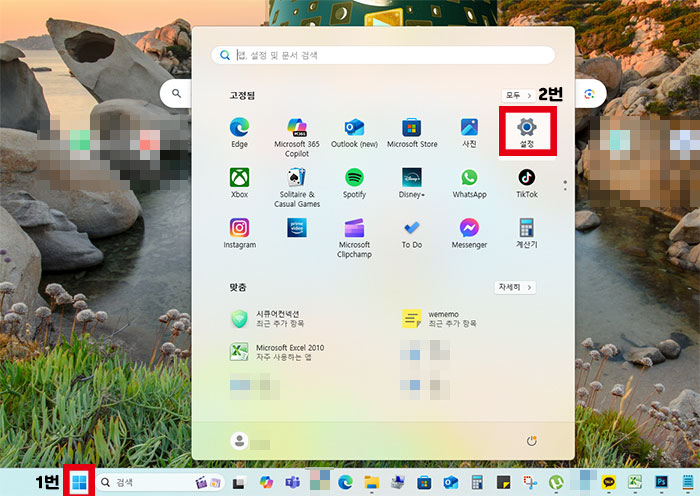
Task: Open the 계산기 (Calculator) pinned app
Action: [527, 233]
